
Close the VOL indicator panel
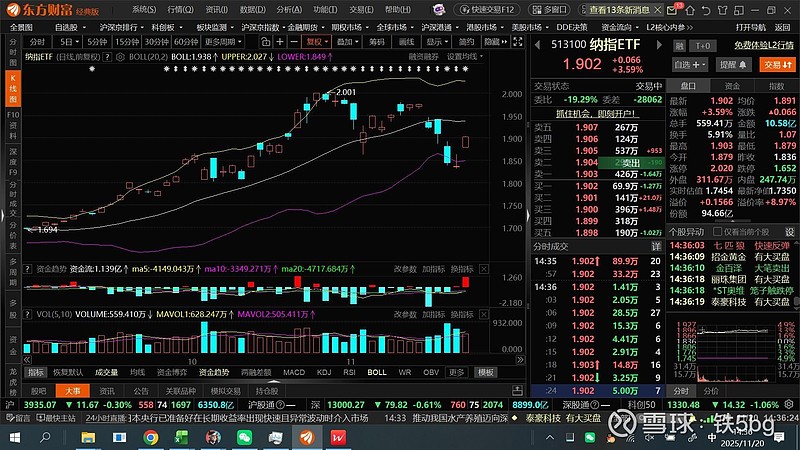484,314
